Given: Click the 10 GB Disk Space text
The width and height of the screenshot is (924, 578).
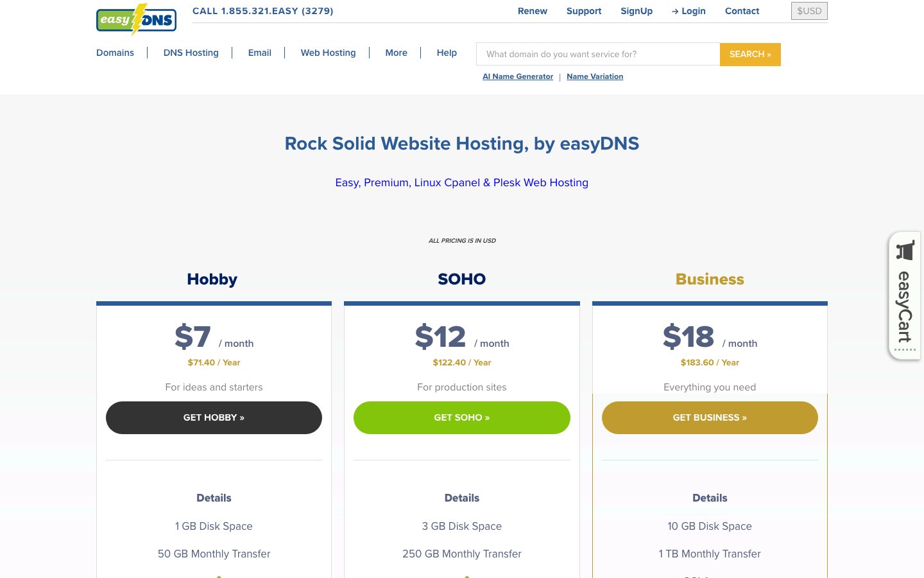Looking at the screenshot, I should [710, 526].
